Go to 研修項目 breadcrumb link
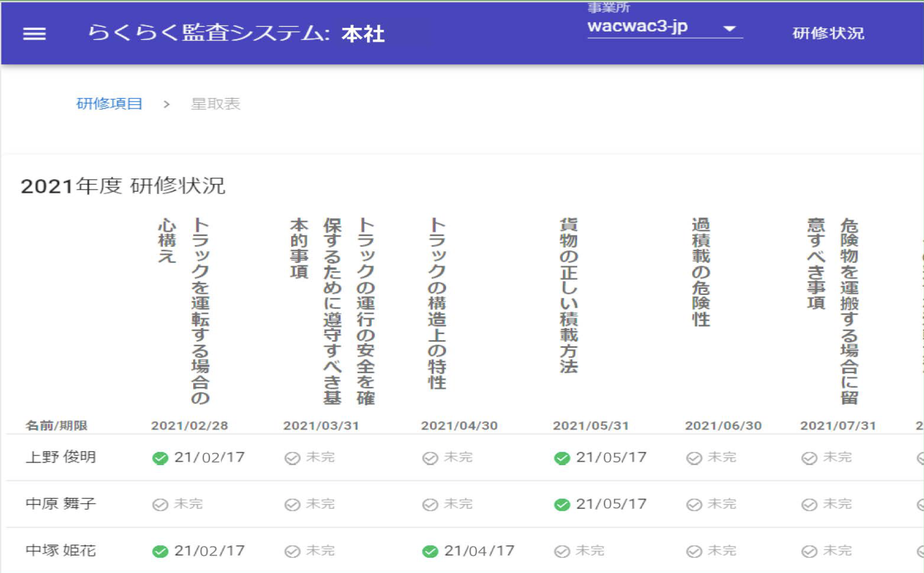This screenshot has height=573, width=924. 109,104
